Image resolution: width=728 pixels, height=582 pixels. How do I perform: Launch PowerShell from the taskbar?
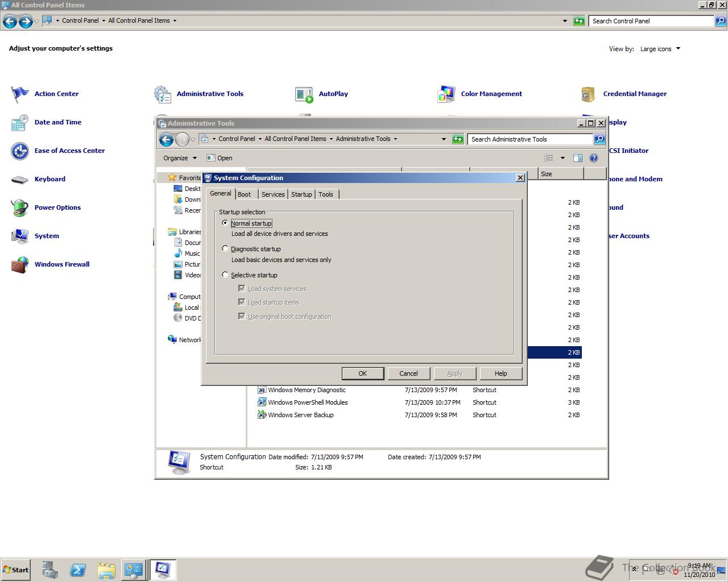tap(78, 570)
